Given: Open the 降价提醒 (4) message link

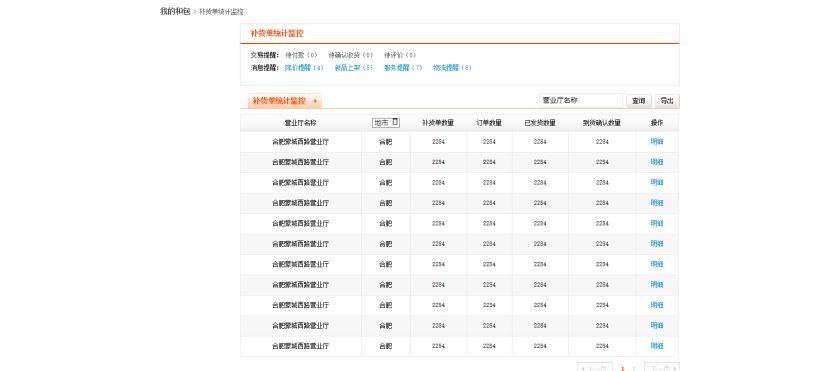Looking at the screenshot, I should [304, 68].
